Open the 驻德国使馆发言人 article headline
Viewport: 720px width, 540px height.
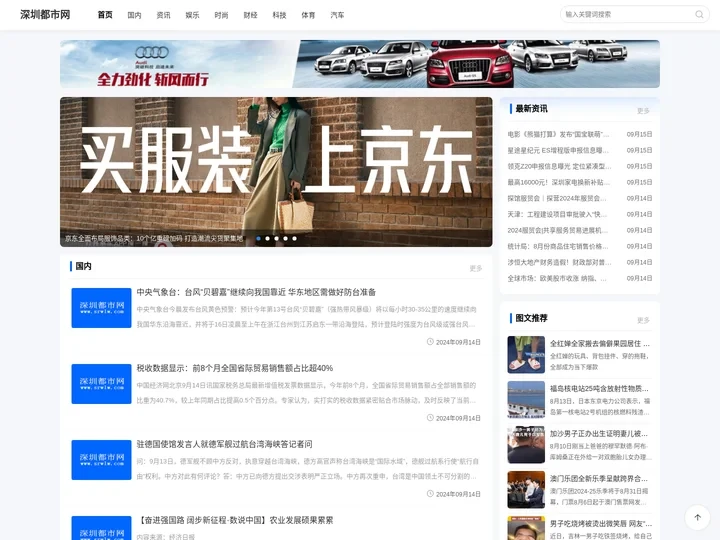pyautogui.click(x=224, y=444)
